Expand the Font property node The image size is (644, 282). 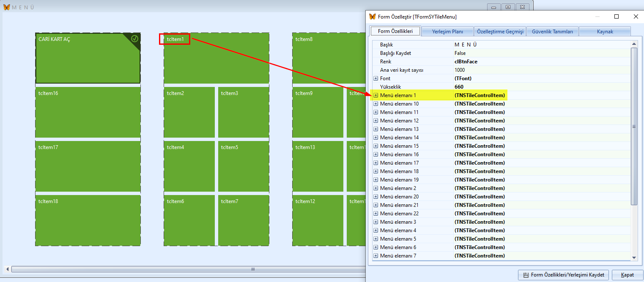[375, 79]
